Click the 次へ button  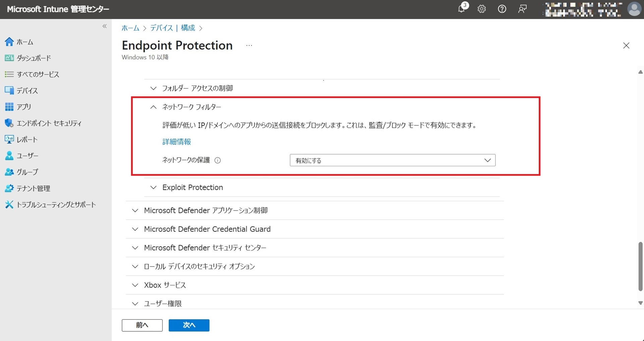tap(189, 325)
